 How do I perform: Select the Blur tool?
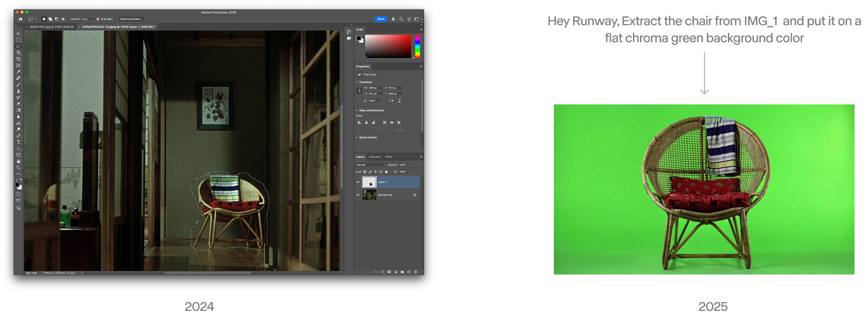(x=18, y=117)
